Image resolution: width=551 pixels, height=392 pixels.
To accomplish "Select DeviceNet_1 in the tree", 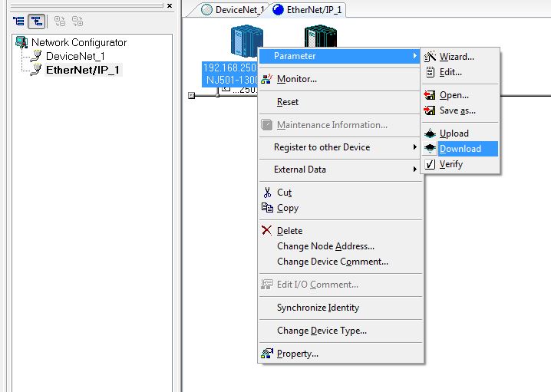I will [75, 56].
